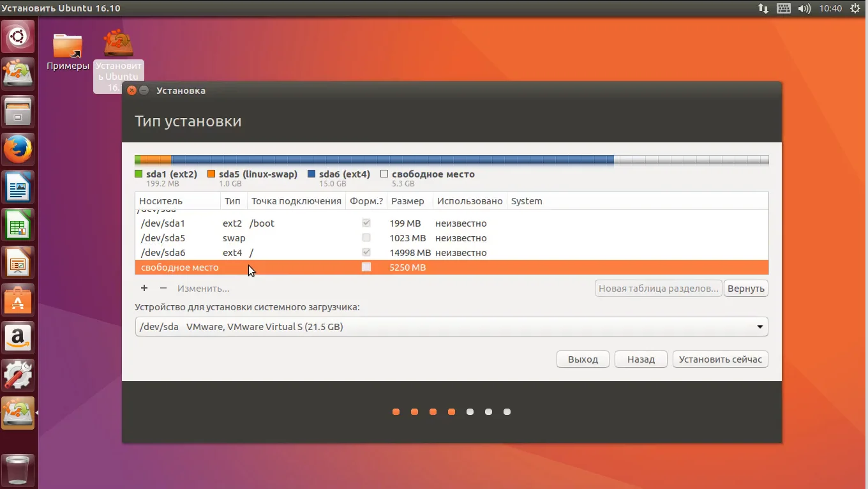868x489 pixels.
Task: Add a new partition with plus button
Action: click(144, 289)
